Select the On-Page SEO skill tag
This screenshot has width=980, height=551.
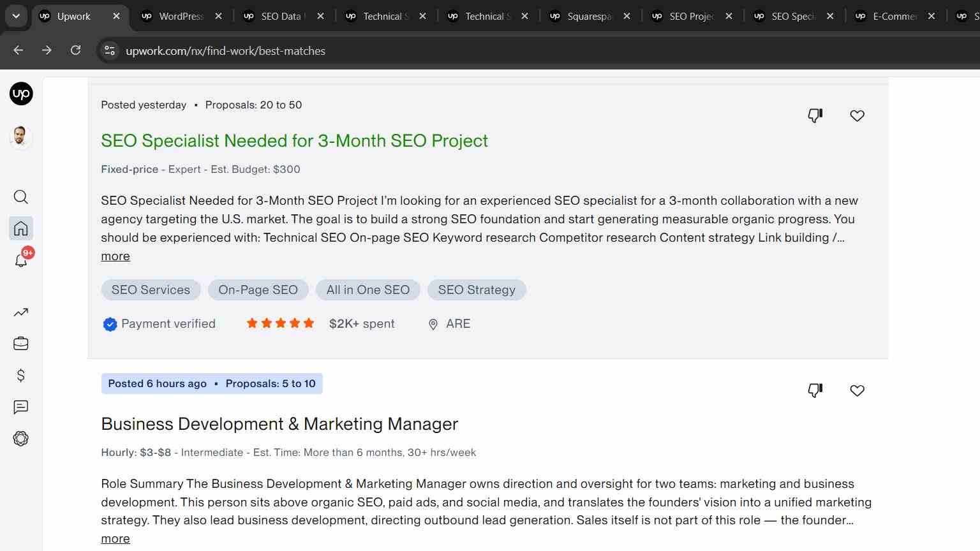click(258, 290)
